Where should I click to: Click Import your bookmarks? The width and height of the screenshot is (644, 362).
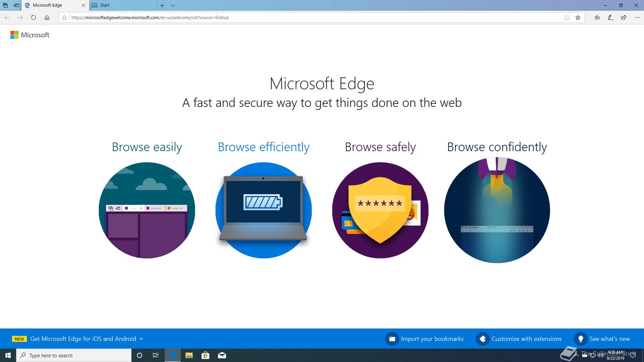click(x=432, y=339)
